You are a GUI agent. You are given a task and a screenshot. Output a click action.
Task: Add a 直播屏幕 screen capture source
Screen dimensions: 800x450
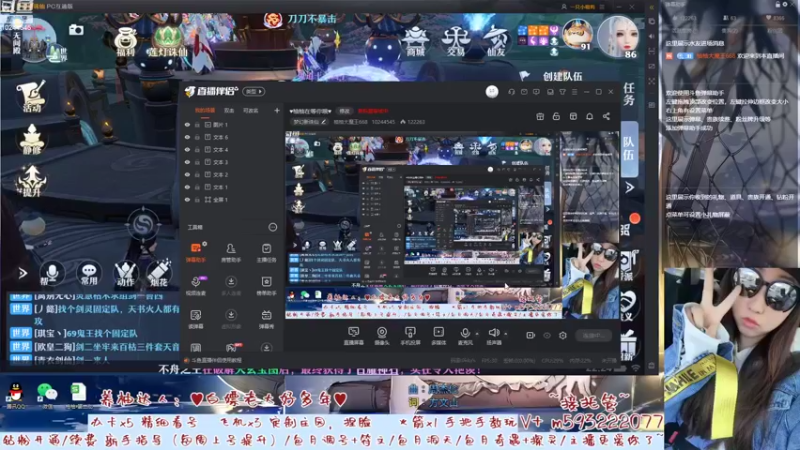point(353,336)
